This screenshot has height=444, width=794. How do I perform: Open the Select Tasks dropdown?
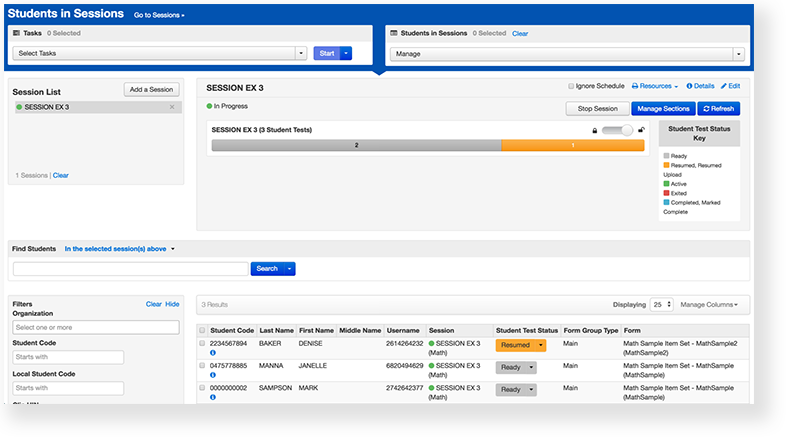point(160,53)
